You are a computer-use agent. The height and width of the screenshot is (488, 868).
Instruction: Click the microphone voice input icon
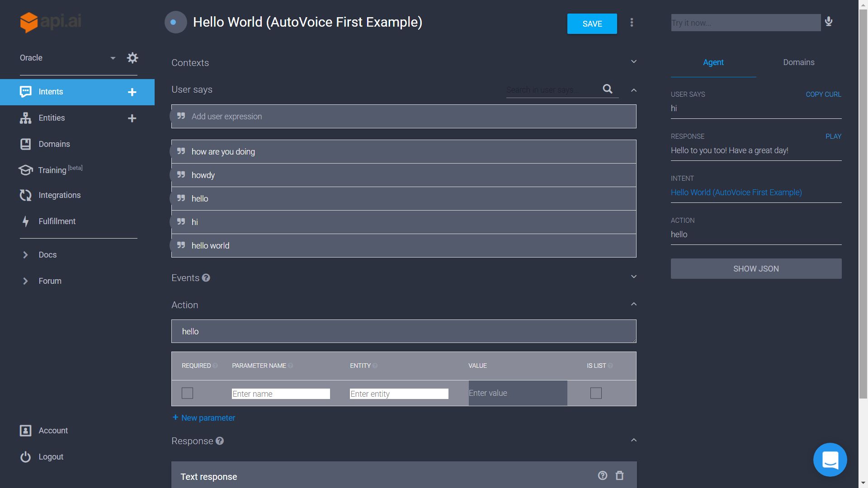829,22
